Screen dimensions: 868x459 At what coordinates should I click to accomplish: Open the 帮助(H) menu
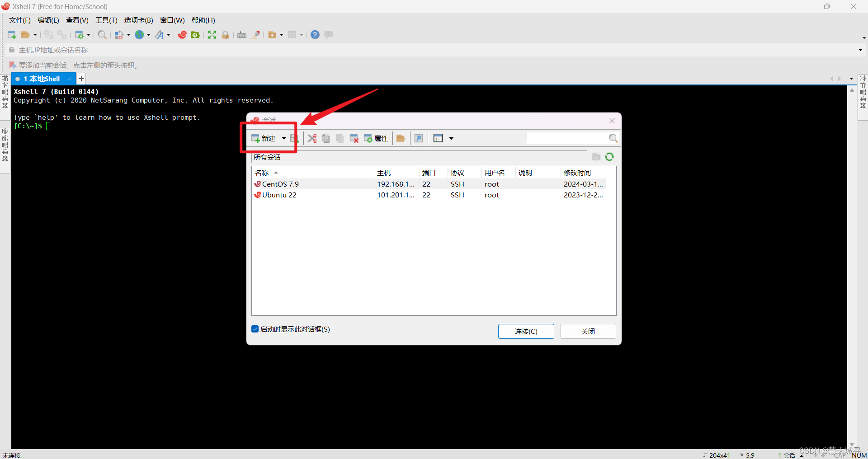click(203, 20)
